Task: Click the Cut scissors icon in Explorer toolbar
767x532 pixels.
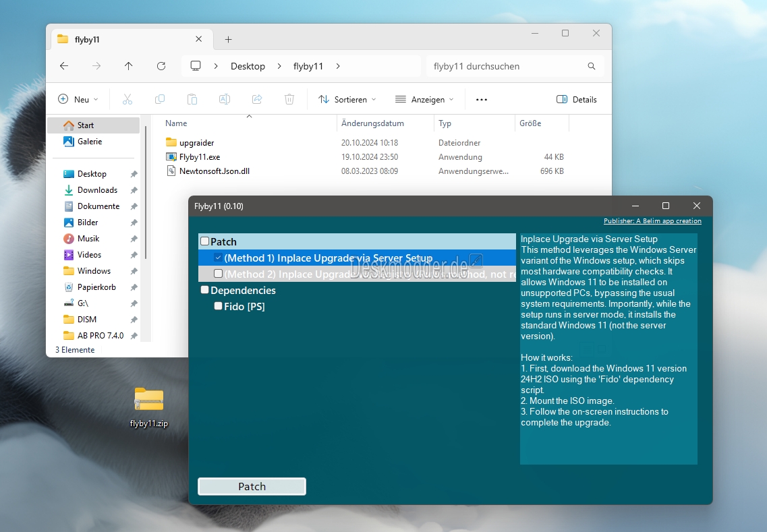Action: coord(127,99)
